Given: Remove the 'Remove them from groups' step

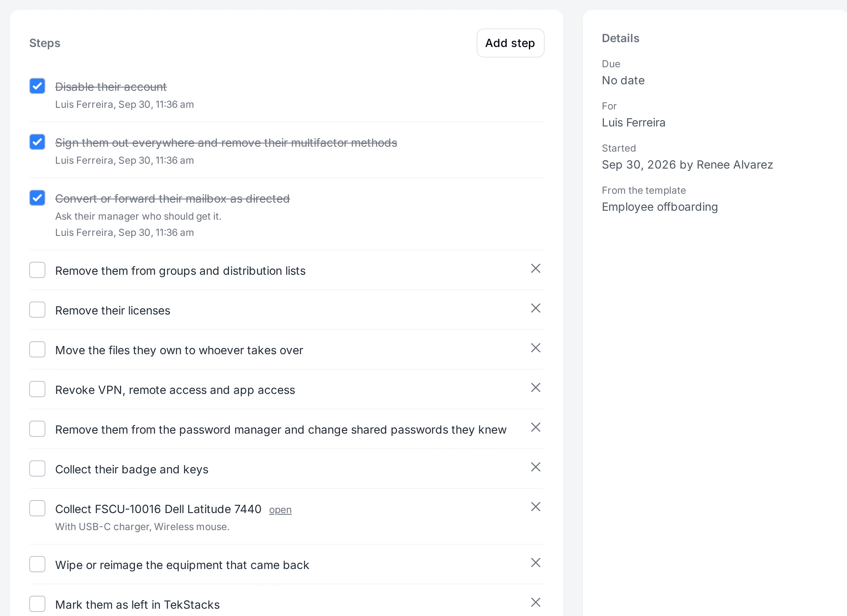Looking at the screenshot, I should (536, 269).
